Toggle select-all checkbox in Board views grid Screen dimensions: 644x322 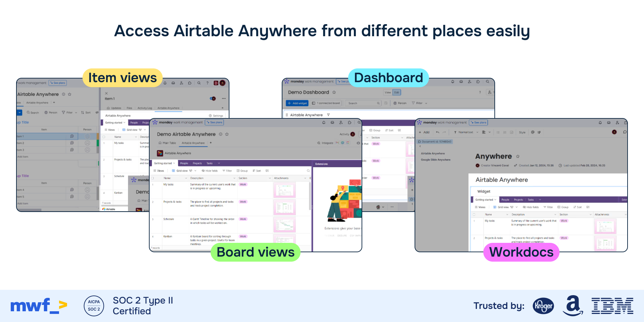click(153, 178)
